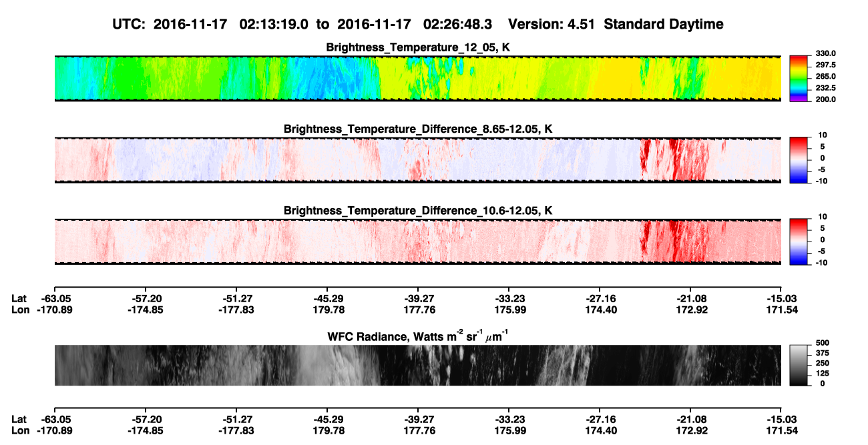Click the rainbow colorbar for brightness temperature
This screenshot has width=868, height=445.
point(799,78)
